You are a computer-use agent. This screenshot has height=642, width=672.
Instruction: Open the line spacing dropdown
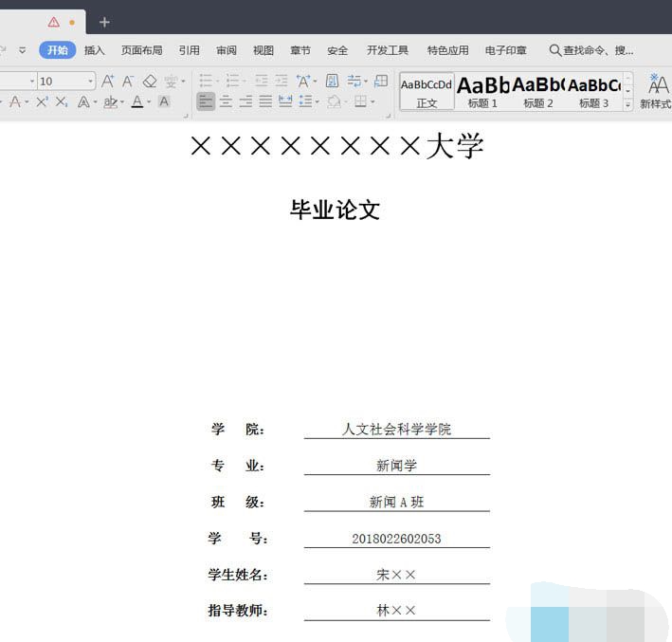[307, 101]
